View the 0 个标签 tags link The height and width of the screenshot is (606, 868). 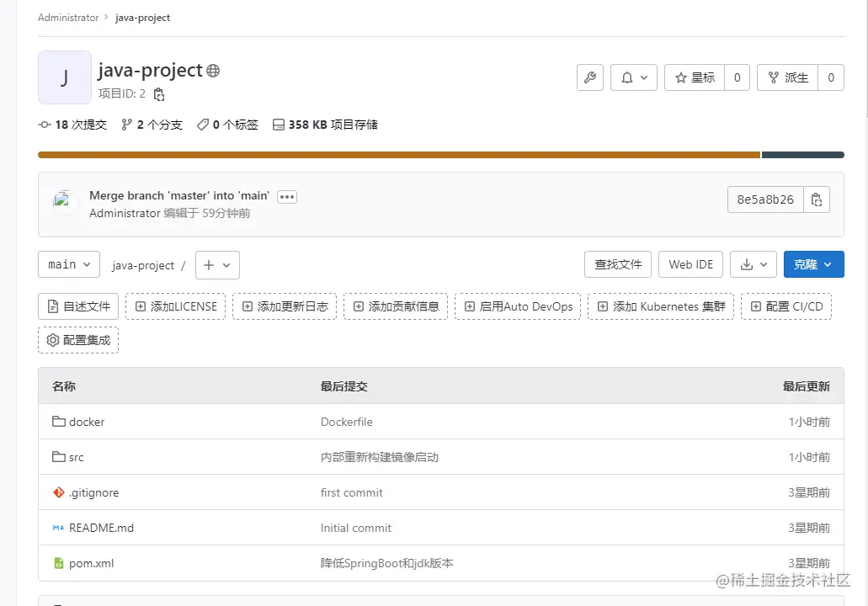click(227, 125)
